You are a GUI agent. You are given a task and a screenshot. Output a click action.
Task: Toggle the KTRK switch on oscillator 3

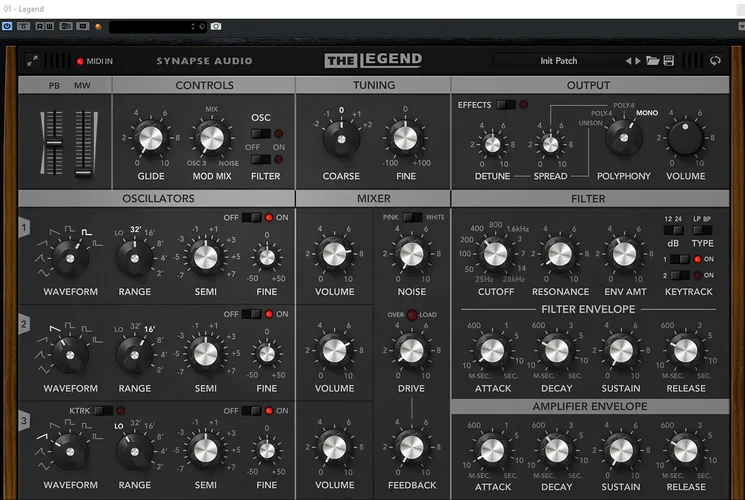point(103,411)
